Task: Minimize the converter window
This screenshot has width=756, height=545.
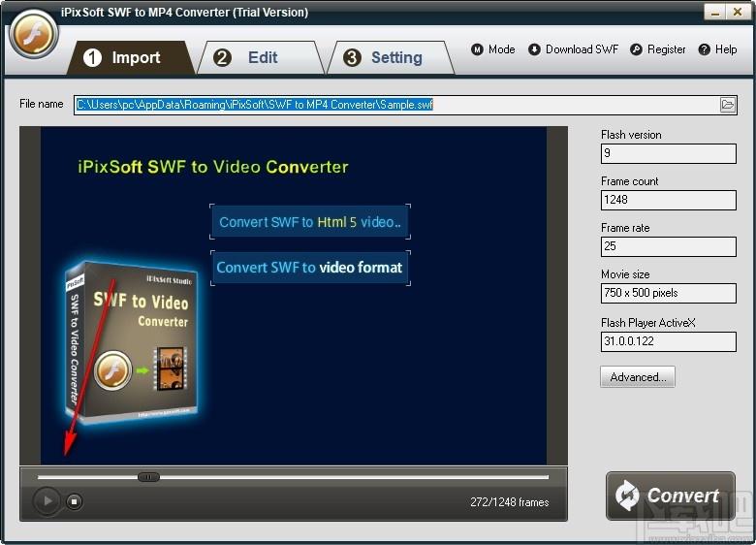Action: (715, 12)
